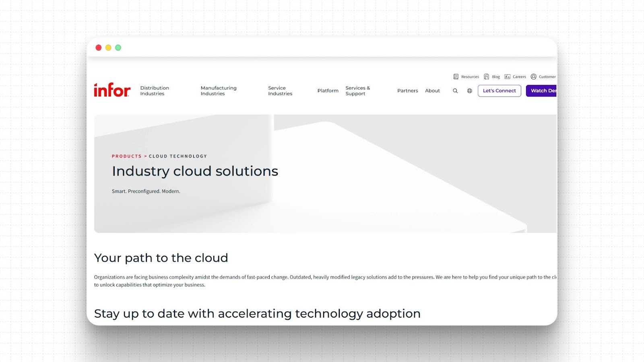The height and width of the screenshot is (362, 644).
Task: Open the PRODUCTS breadcrumb link
Action: (127, 156)
